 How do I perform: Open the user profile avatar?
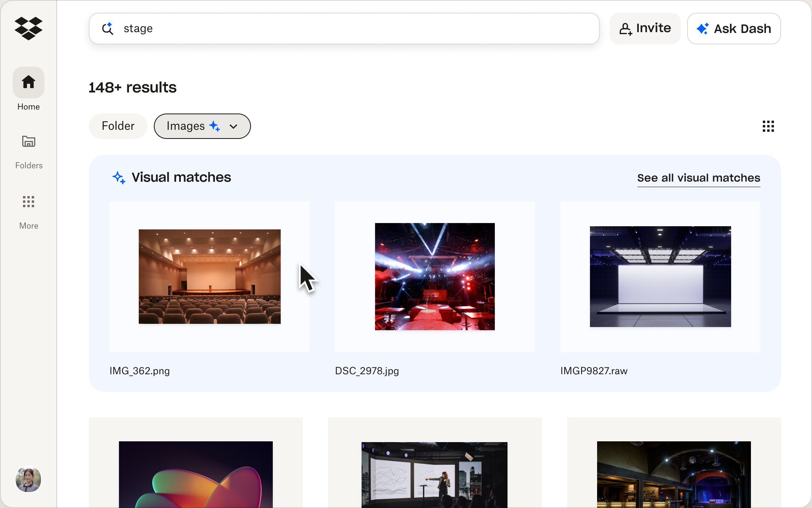pos(28,479)
